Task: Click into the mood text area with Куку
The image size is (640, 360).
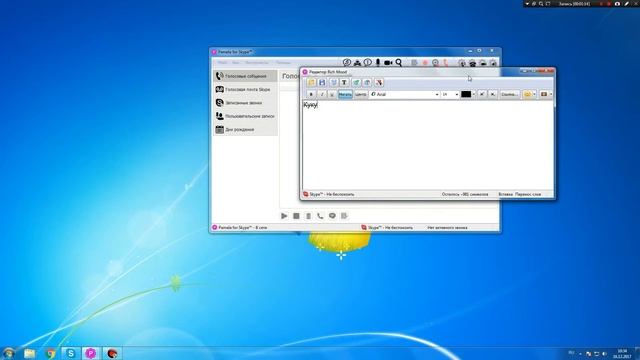Action: point(427,145)
